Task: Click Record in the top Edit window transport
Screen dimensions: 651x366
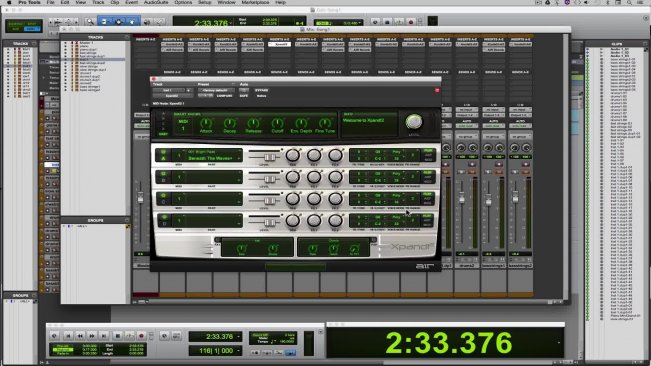Action: point(411,22)
